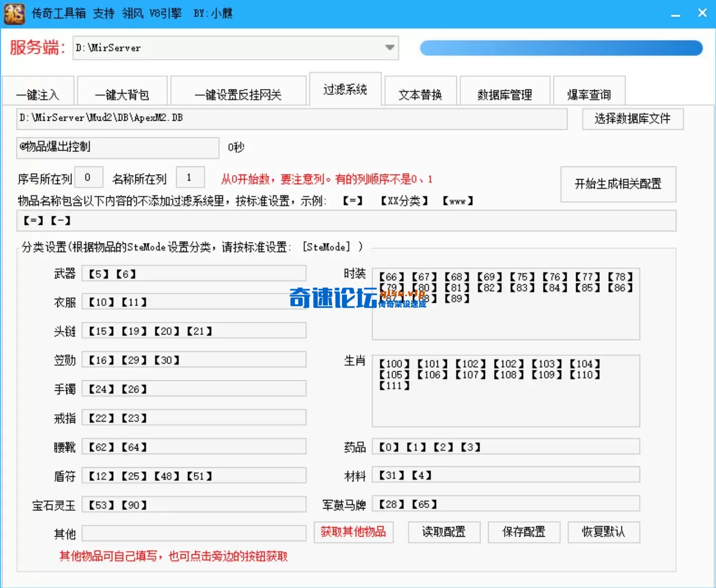Click the 获取其他物品 button

click(x=353, y=532)
